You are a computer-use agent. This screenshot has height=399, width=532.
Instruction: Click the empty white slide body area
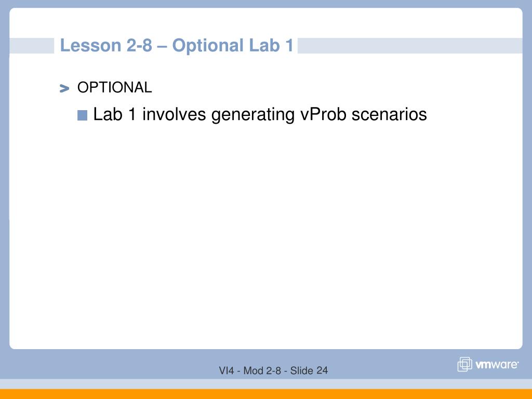click(266, 234)
